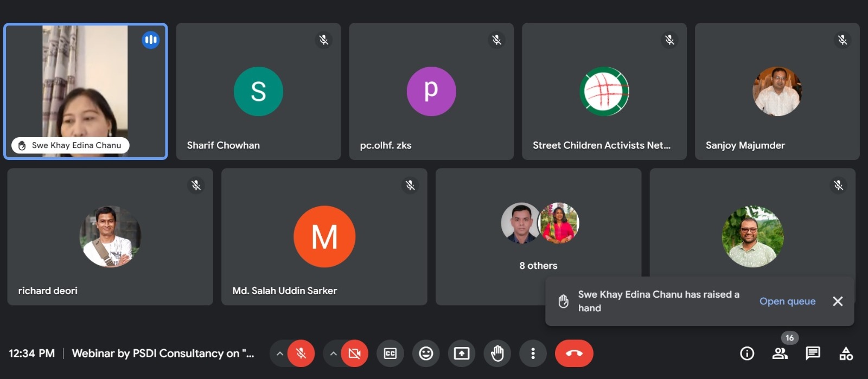868x379 pixels.
Task: Select Swe Khay Edina Chanu's video tile
Action: point(86,91)
